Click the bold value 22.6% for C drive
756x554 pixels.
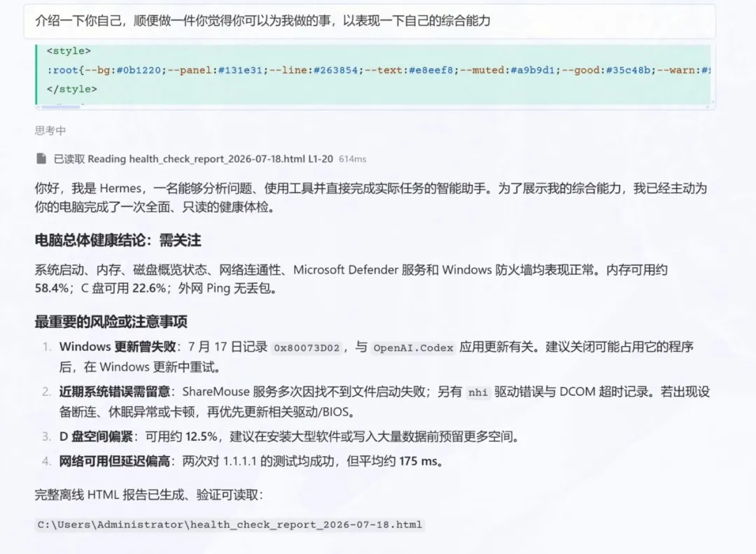pos(149,288)
